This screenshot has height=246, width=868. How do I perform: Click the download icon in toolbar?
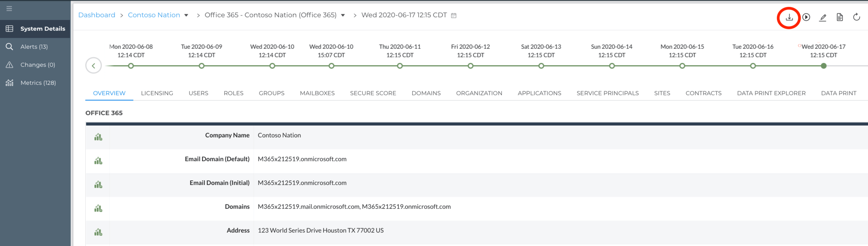pyautogui.click(x=789, y=17)
